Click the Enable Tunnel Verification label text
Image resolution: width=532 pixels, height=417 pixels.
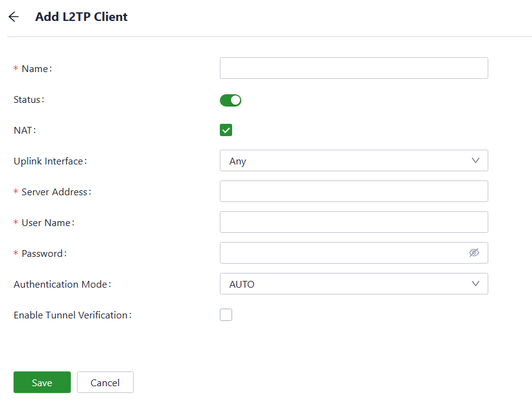tap(72, 315)
